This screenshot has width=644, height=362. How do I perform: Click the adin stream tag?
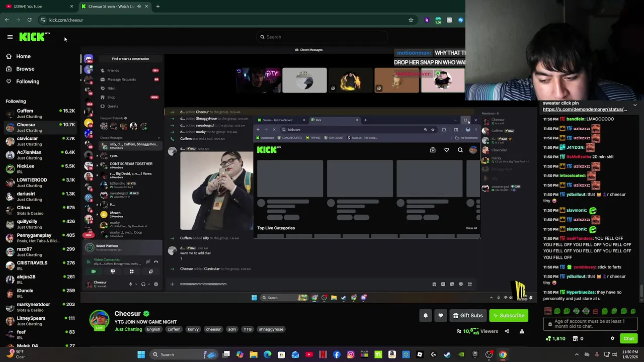[x=232, y=329]
